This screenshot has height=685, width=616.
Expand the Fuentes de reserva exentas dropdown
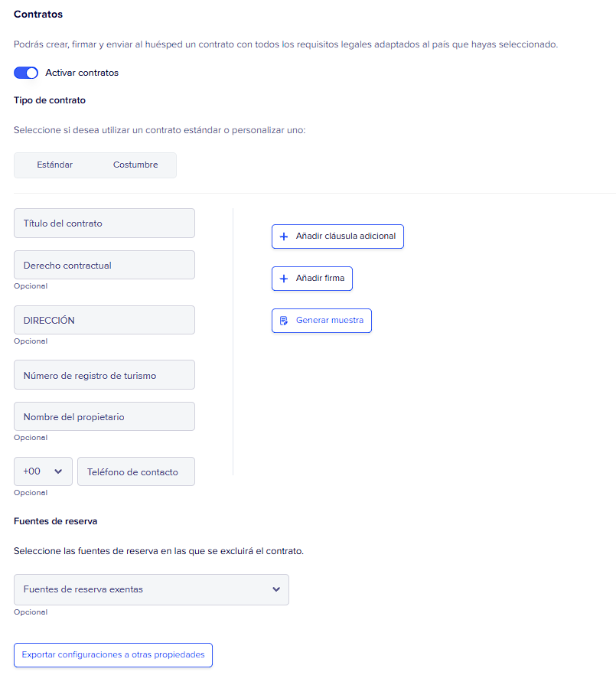[152, 589]
